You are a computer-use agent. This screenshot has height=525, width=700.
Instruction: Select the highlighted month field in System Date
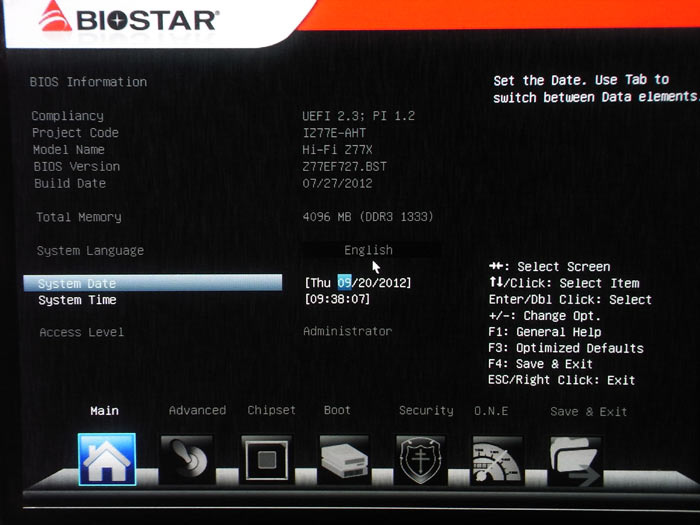click(x=346, y=283)
